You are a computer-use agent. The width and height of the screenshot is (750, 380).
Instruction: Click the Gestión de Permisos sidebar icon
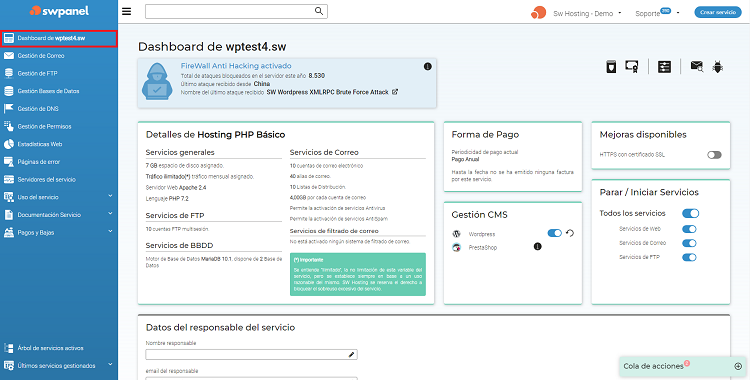point(9,126)
